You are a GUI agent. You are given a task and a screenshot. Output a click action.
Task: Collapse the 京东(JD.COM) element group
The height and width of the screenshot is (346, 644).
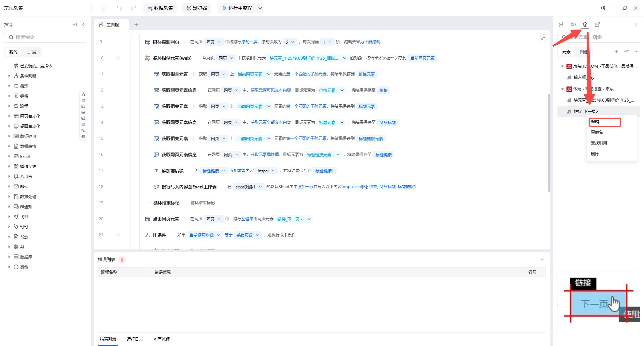562,66
